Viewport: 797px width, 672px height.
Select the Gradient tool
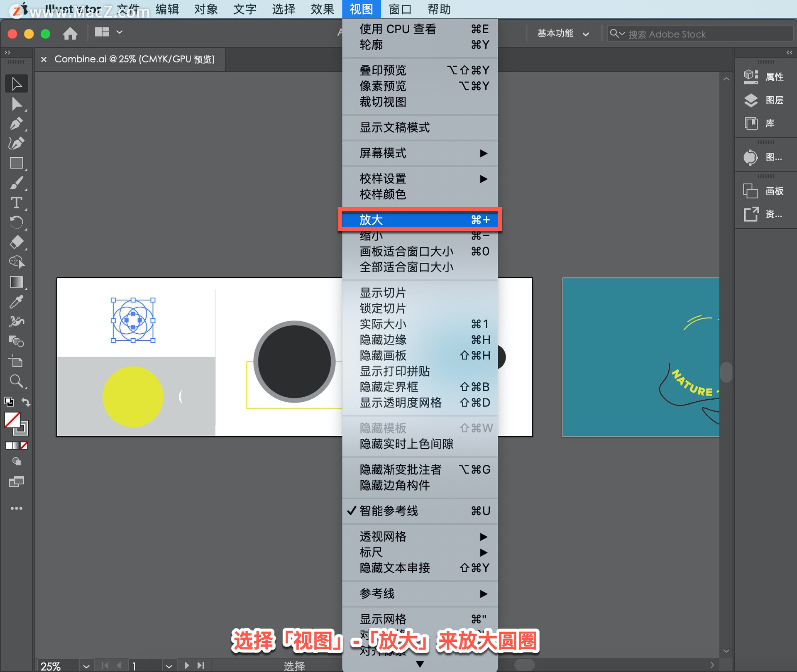click(x=16, y=282)
